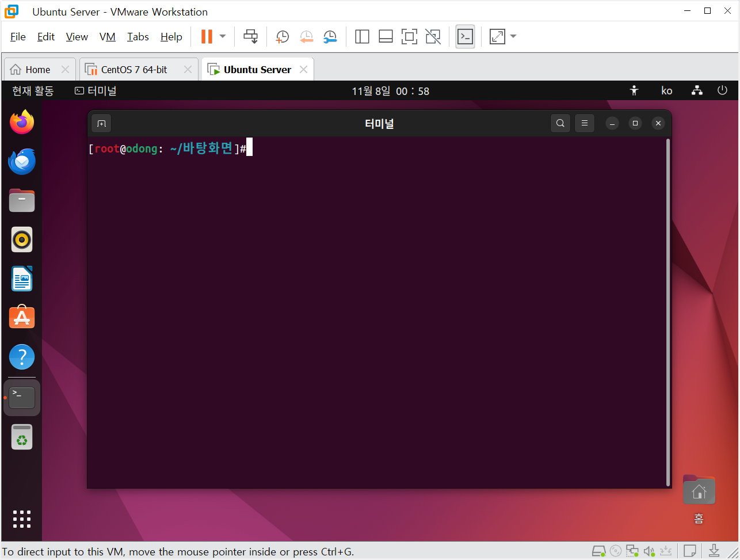Click the wired network icon in the top bar
Image resolution: width=740 pixels, height=560 pixels.
coord(697,90)
